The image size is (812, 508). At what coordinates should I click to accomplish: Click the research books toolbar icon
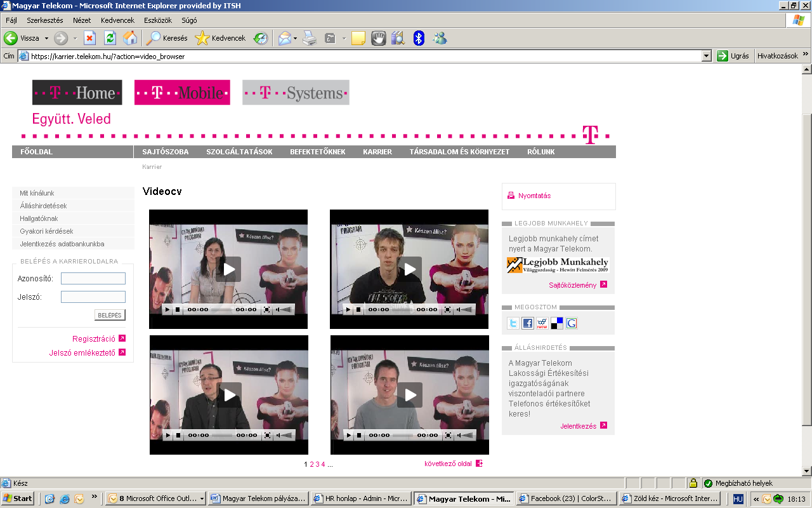(x=398, y=38)
